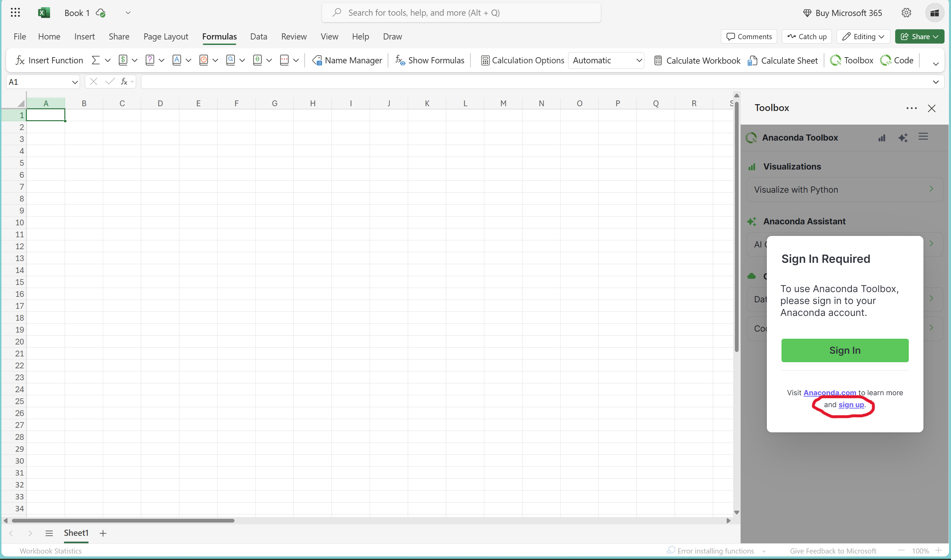Click the cancel X in formula bar
951x560 pixels.
click(x=94, y=81)
